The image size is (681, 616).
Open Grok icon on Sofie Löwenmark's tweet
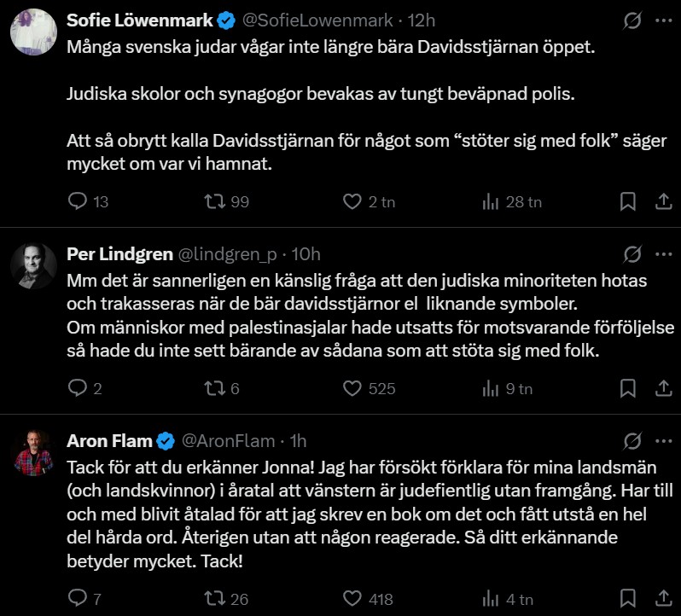632,20
